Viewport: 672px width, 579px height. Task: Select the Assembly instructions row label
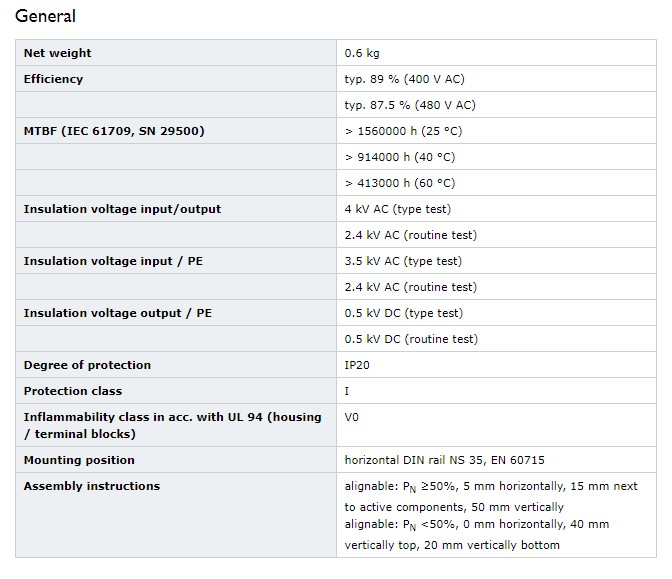point(92,486)
